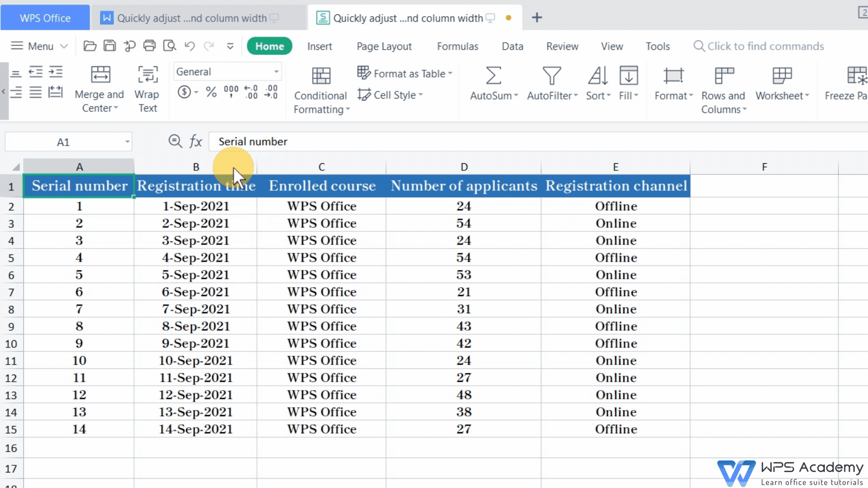Apply comma thousands separator style
This screenshot has height=488, width=868.
click(231, 92)
